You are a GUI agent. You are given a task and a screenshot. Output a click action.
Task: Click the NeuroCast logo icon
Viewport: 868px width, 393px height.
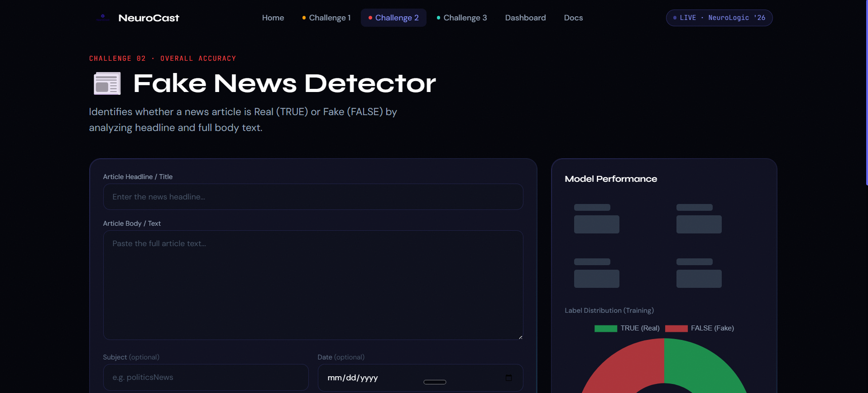pyautogui.click(x=103, y=18)
